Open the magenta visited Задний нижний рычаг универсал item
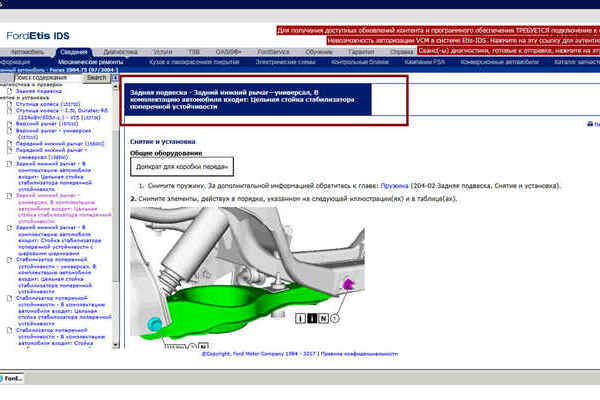Viewport: 600px width, 400px height. click(64, 208)
